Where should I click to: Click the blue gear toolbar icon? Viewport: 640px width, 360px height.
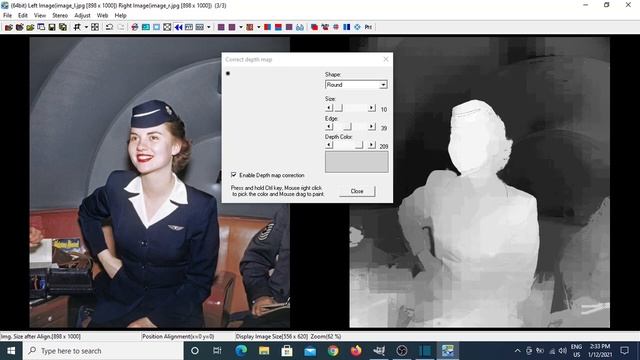(x=358, y=27)
